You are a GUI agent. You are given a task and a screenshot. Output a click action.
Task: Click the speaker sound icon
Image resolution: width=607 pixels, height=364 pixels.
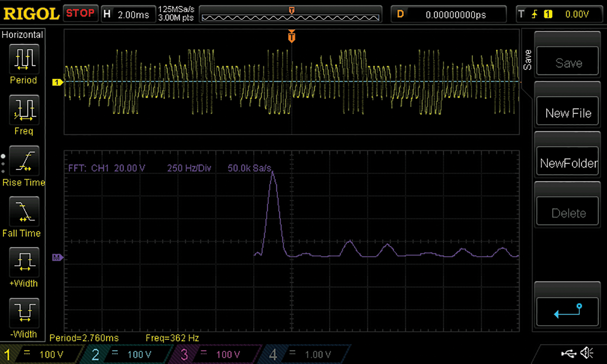pyautogui.click(x=587, y=353)
